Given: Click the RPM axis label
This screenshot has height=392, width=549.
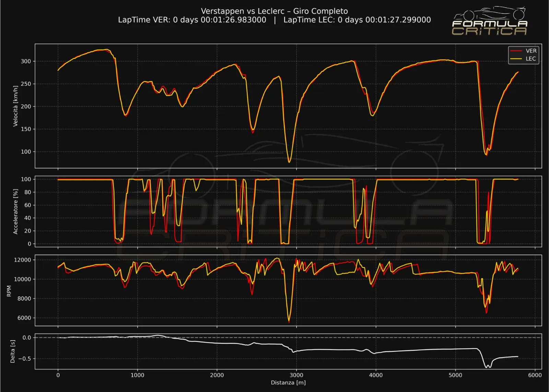Looking at the screenshot, I should point(9,291).
